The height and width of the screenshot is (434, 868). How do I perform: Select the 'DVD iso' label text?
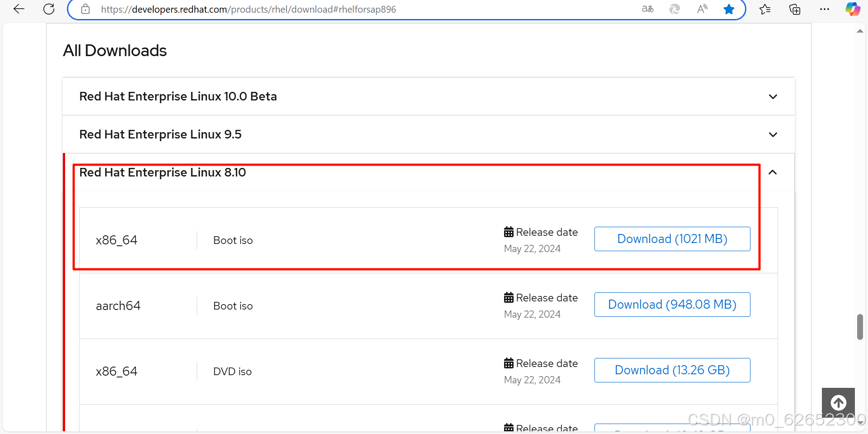pos(232,372)
